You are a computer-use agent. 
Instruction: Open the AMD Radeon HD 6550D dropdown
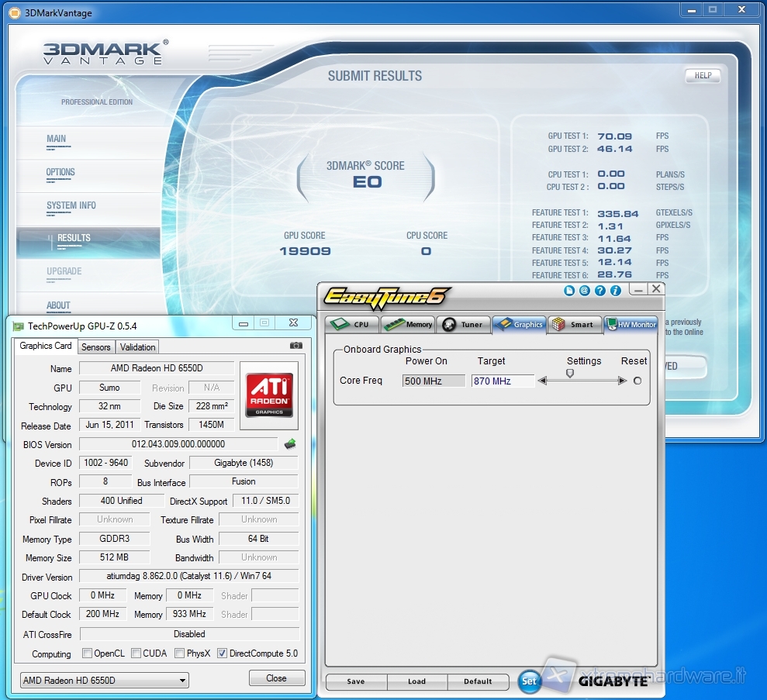(x=104, y=681)
